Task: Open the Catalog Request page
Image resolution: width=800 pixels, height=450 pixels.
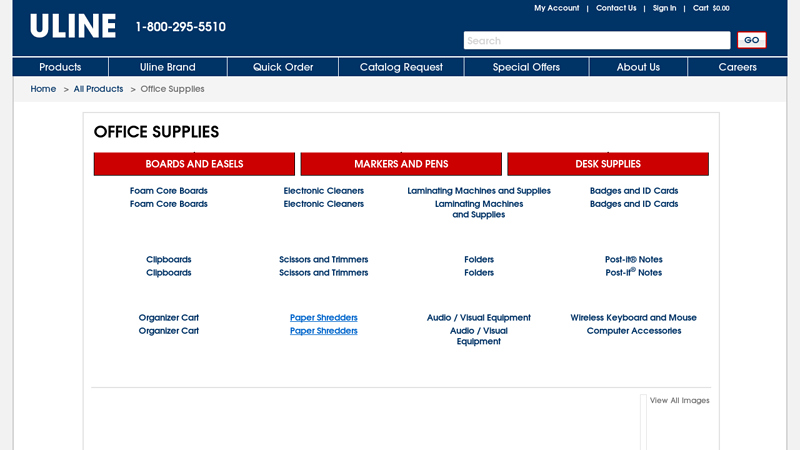Action: point(401,67)
